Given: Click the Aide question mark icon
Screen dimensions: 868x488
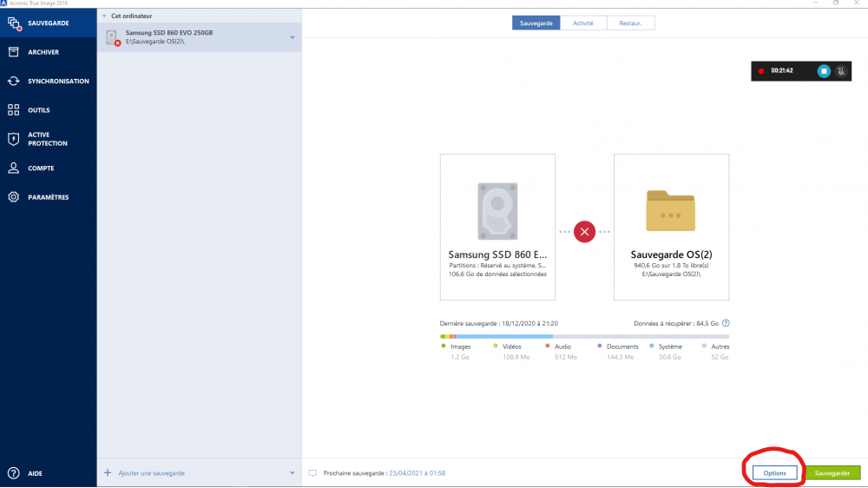Looking at the screenshot, I should 14,473.
